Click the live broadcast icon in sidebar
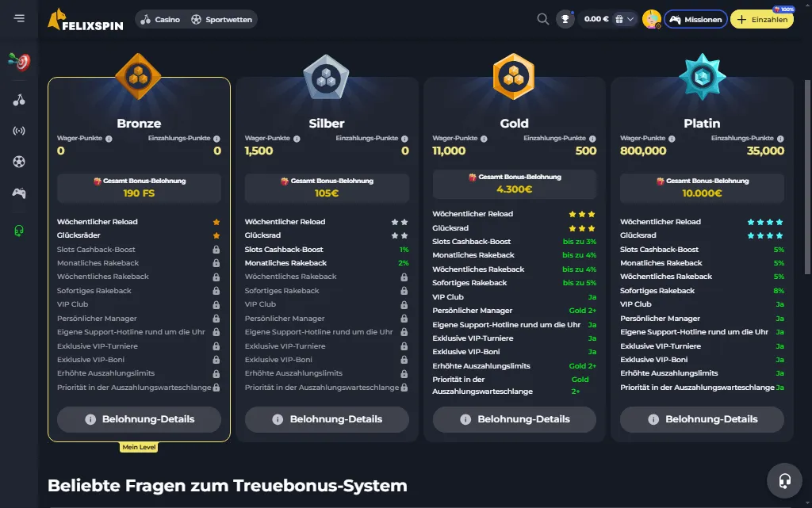812x508 pixels. tap(18, 131)
